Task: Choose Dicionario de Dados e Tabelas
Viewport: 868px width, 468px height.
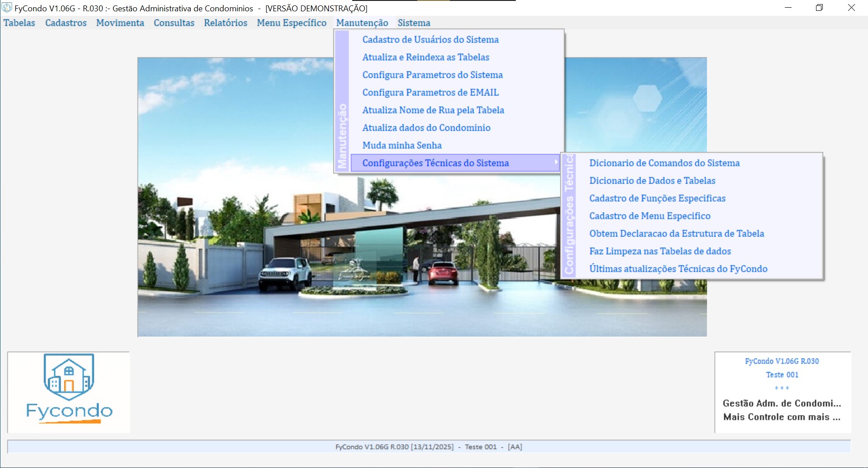Action: (652, 180)
